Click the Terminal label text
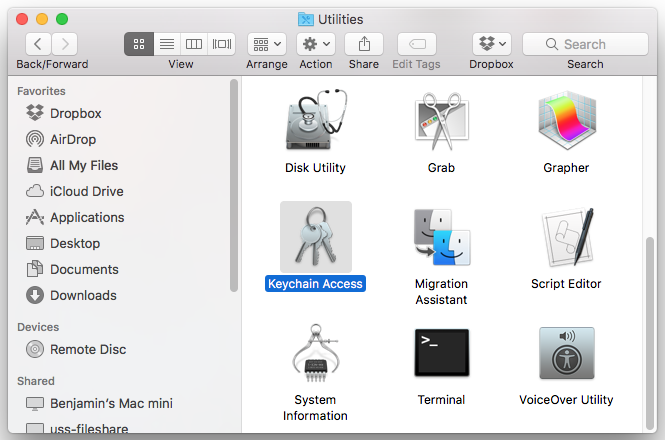The height and width of the screenshot is (440, 665). click(x=441, y=400)
